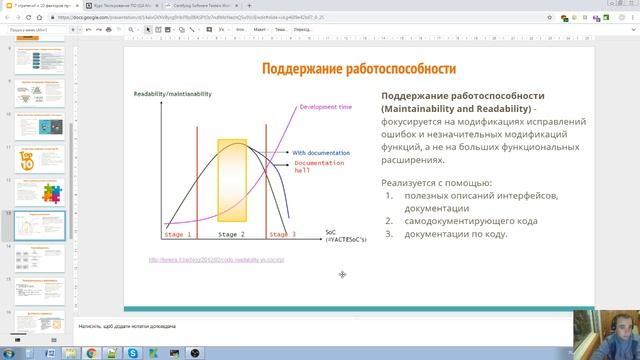This screenshot has width=640, height=360.
Task: Reload the page in the browser
Action: pyautogui.click(x=28, y=18)
